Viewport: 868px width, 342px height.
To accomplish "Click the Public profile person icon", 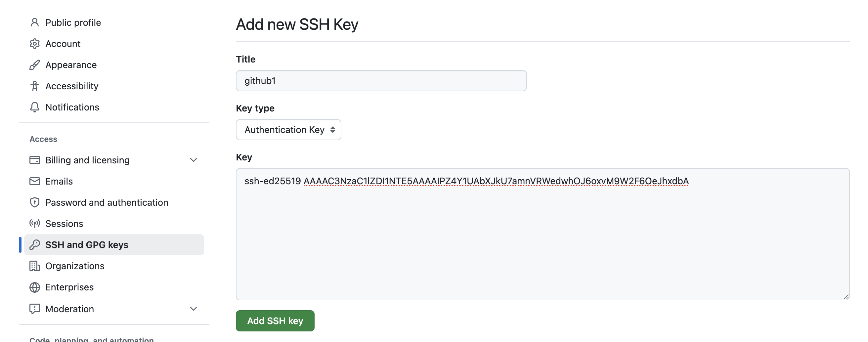I will click(x=34, y=22).
